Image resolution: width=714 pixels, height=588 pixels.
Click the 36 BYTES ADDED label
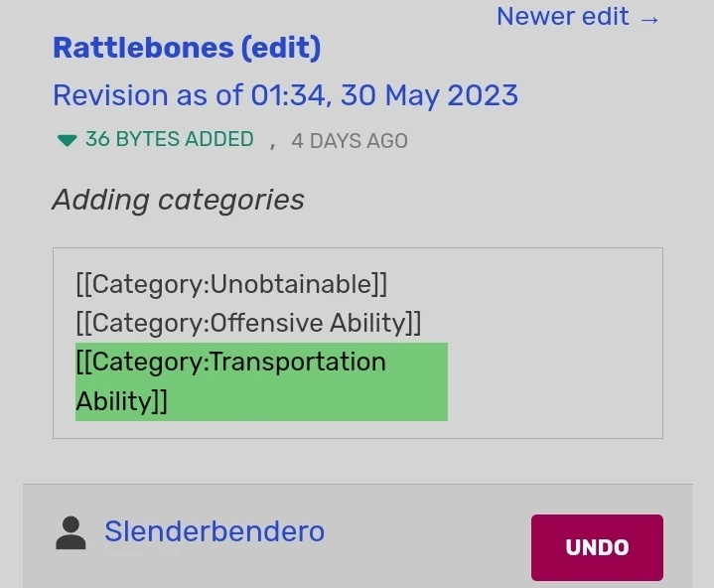(x=170, y=140)
